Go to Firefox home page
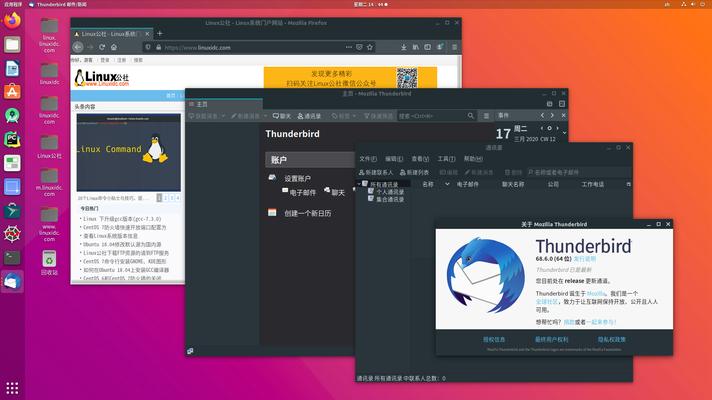The image size is (712, 400). pyautogui.click(x=114, y=47)
